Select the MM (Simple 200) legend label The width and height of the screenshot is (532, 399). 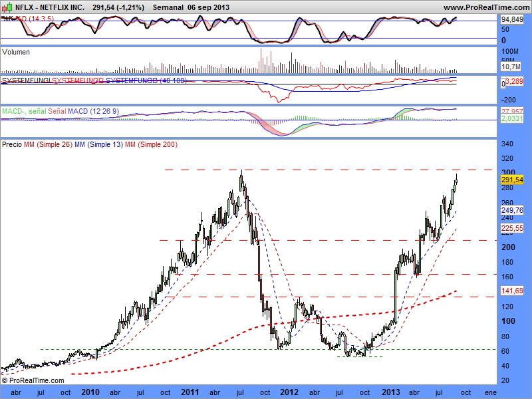point(152,144)
